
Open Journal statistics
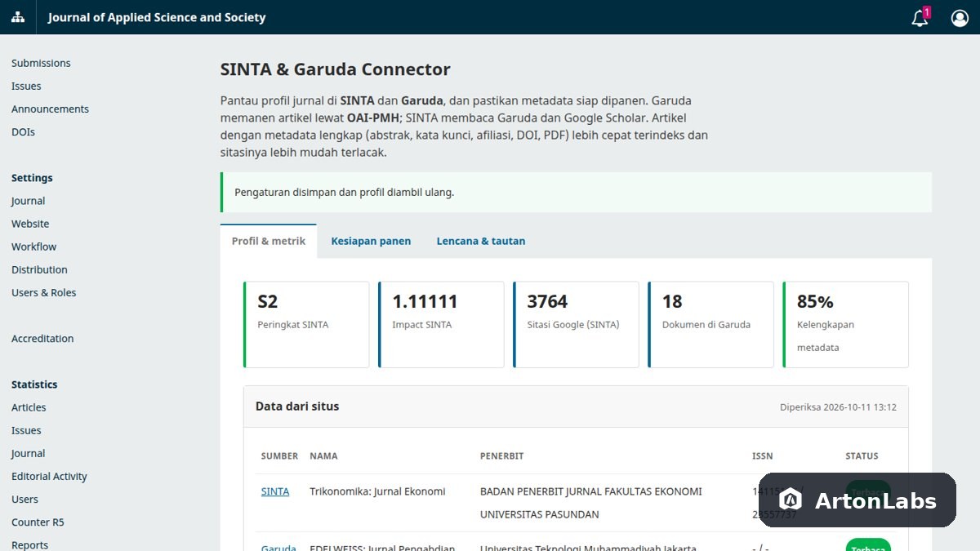(28, 453)
